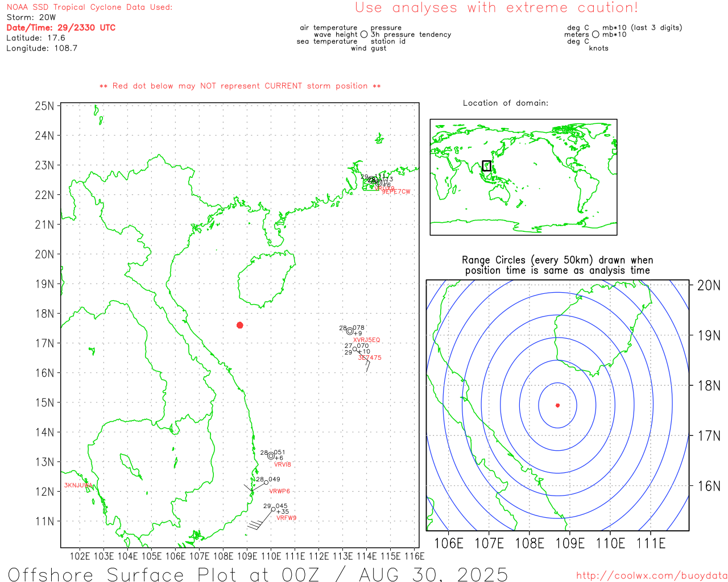The height and width of the screenshot is (582, 728).
Task: Click 'wind gust' in the legend
Action: click(x=369, y=48)
